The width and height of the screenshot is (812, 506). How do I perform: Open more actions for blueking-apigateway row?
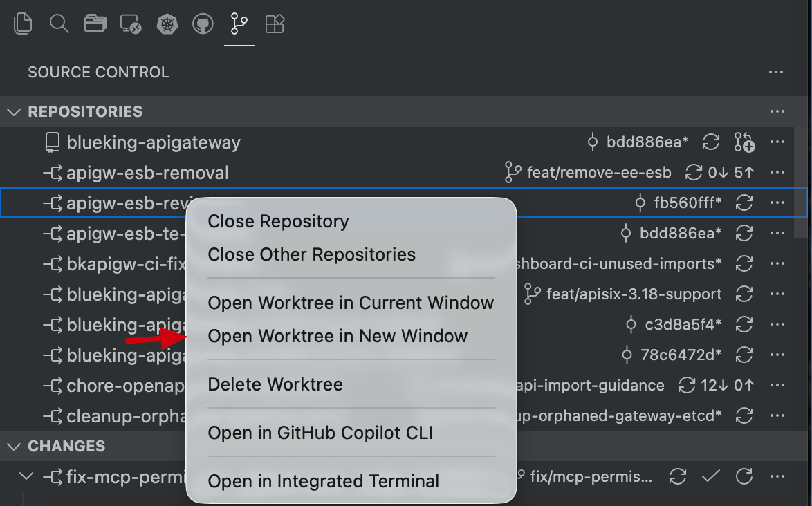[777, 142]
